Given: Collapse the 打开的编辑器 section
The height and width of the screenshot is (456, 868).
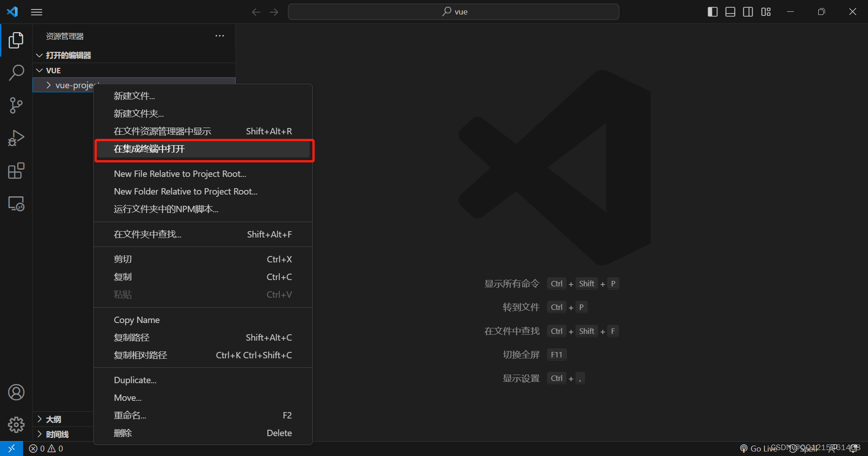Looking at the screenshot, I should pos(134,55).
